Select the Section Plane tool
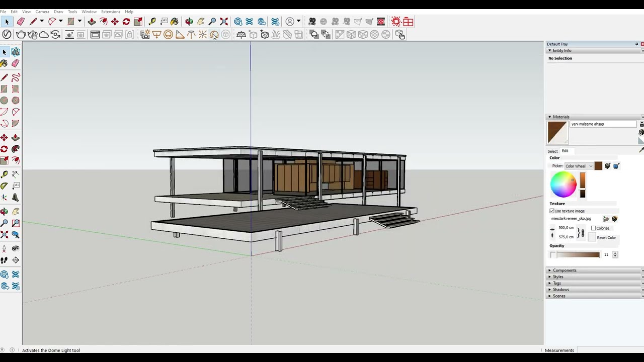The height and width of the screenshot is (362, 644). [16, 260]
